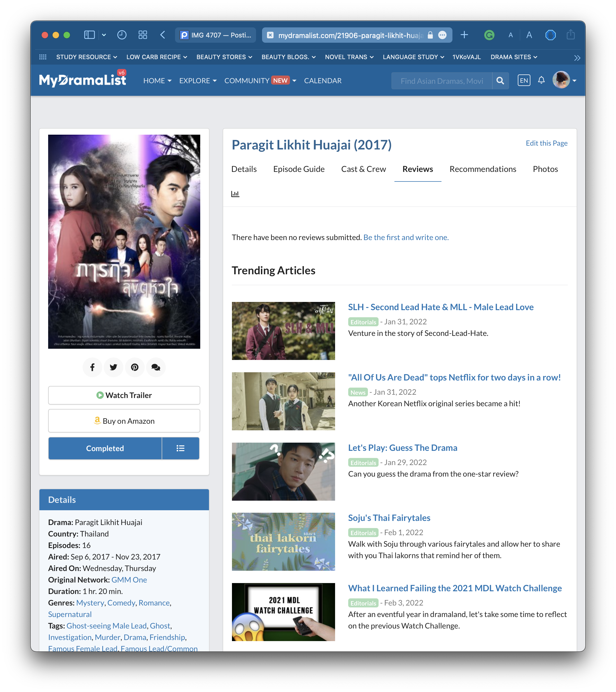The image size is (616, 692).
Task: Expand LANGUAGE STUDY bookmarks folder
Action: click(413, 57)
